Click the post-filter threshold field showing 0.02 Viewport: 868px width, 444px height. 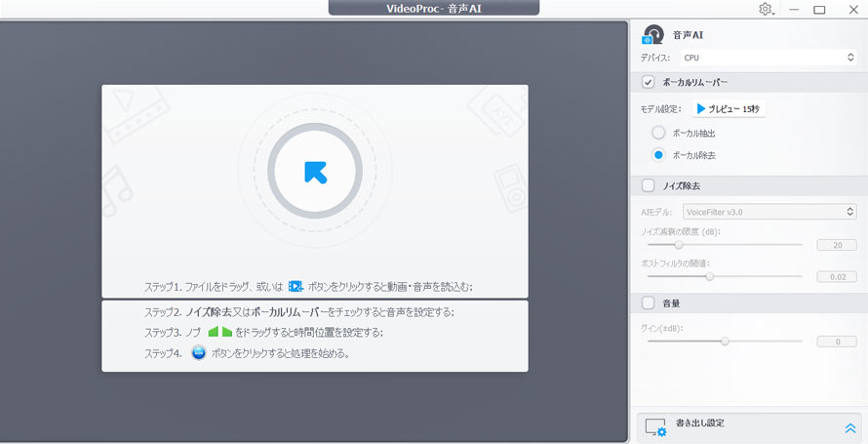click(836, 277)
